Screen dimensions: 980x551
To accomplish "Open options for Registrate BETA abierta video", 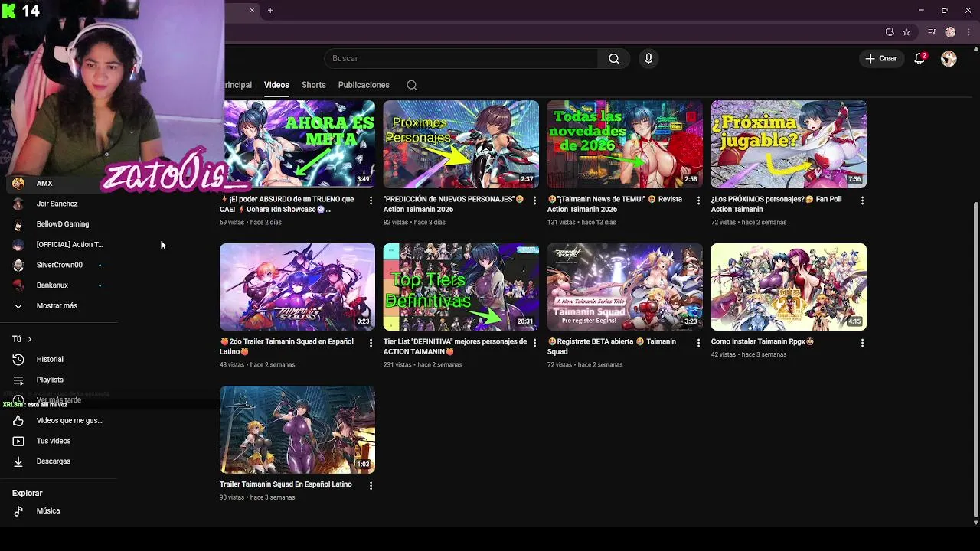I will [698, 343].
